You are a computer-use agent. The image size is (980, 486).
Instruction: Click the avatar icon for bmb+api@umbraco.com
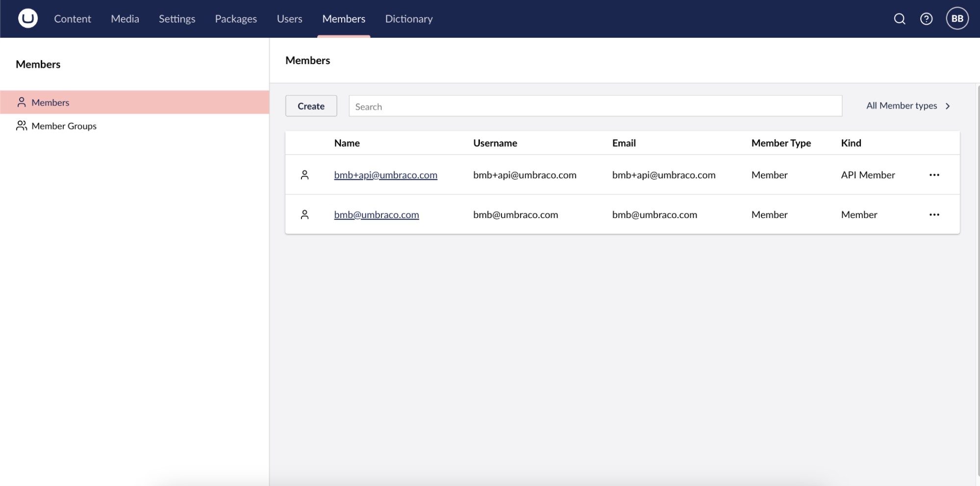pos(305,174)
